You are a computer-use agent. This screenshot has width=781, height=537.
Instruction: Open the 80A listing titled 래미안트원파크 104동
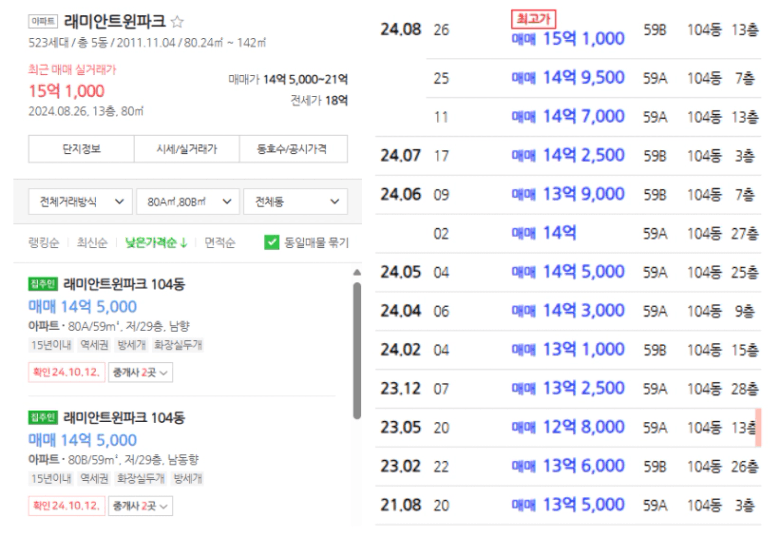click(124, 284)
